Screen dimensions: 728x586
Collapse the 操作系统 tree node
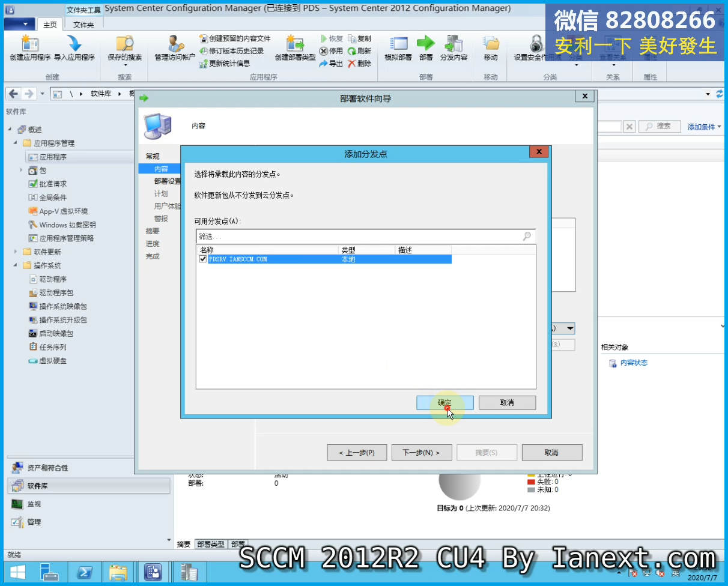coord(16,265)
